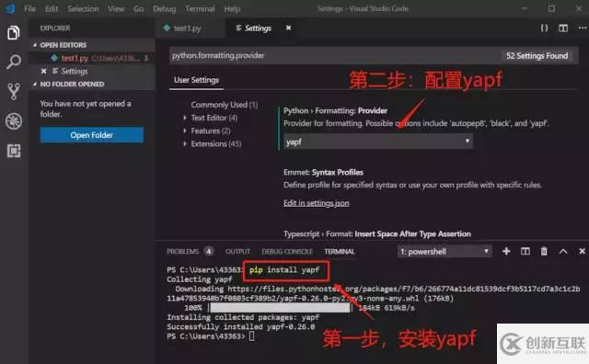Open the File menu
This screenshot has height=364, width=589.
[x=29, y=8]
